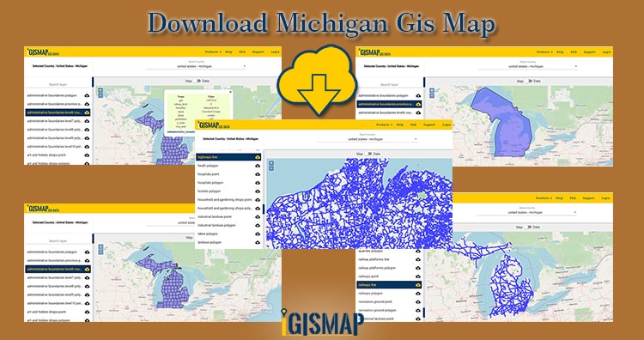Select the 'railways polygon' layer row
Image resolution: width=644 pixels, height=340 pixels.
pyautogui.click(x=389, y=294)
